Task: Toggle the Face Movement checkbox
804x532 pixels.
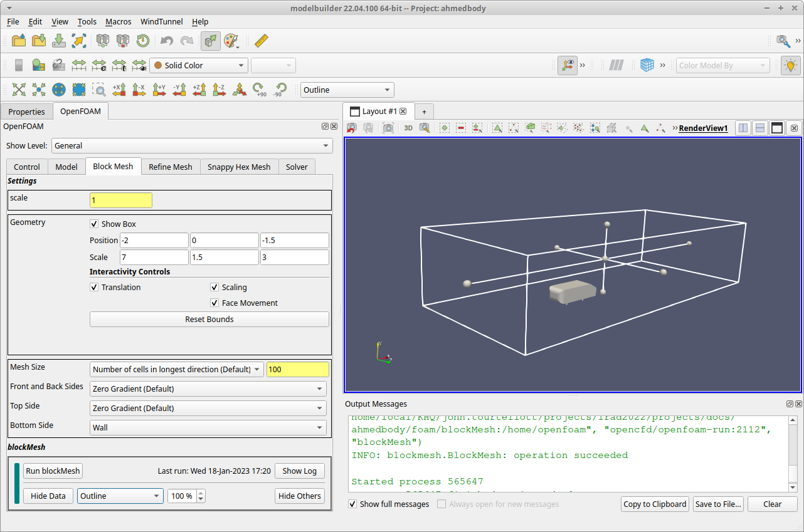Action: click(x=214, y=303)
